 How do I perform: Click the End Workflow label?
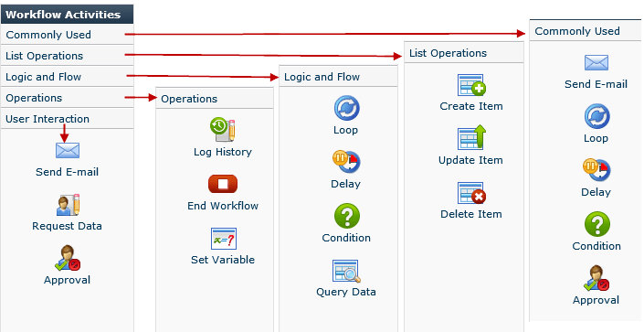[x=223, y=206]
